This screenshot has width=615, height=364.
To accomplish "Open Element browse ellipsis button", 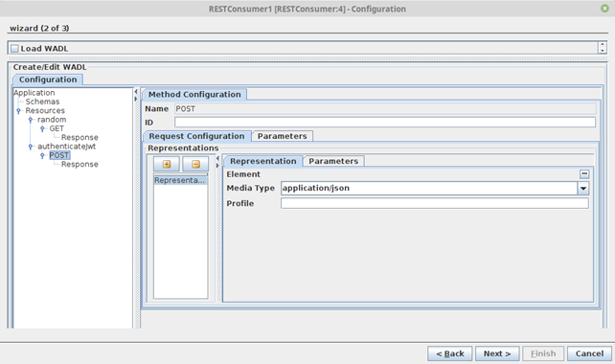I will coord(584,173).
